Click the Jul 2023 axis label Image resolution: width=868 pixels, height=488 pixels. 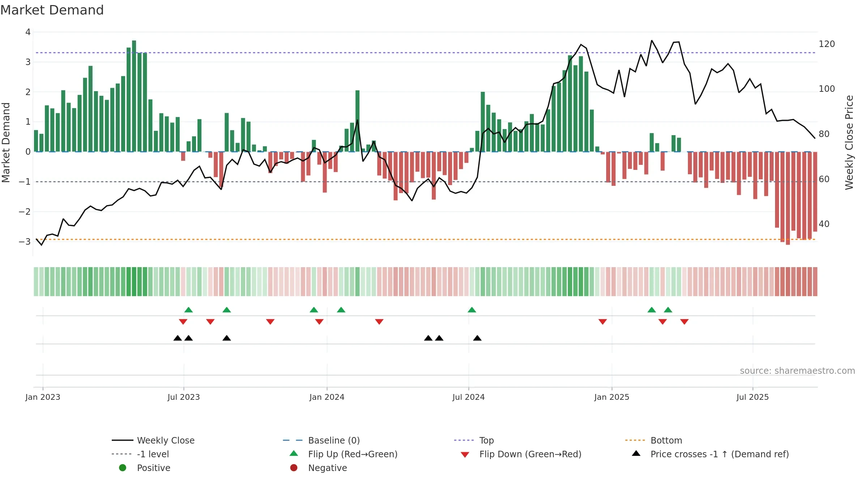184,397
